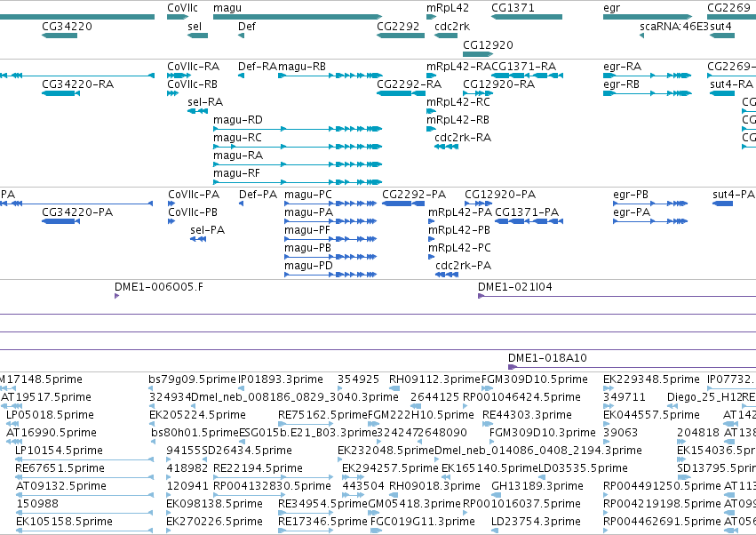The image size is (756, 535).
Task: Click the CoVIIc gene label
Action: pyautogui.click(x=182, y=8)
